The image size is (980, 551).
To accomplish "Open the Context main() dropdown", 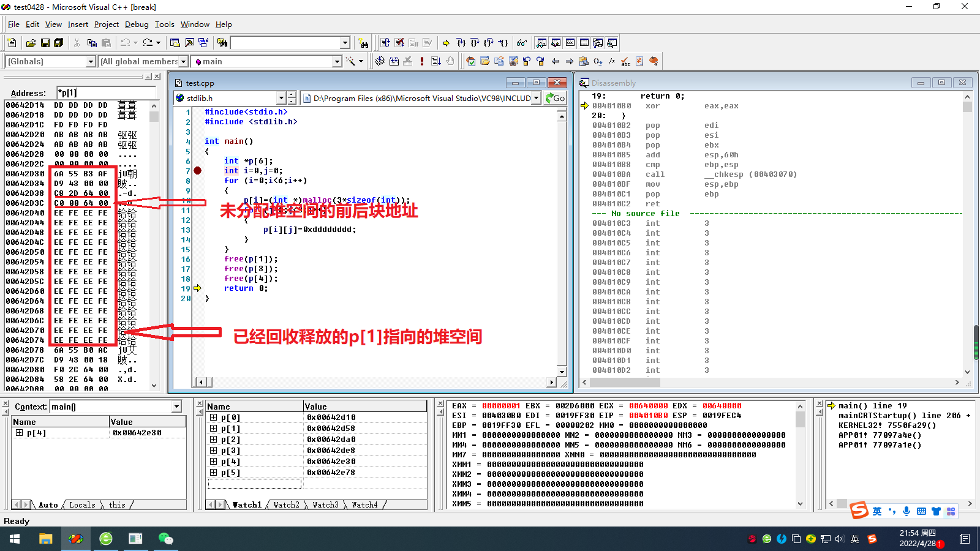I will coord(177,407).
